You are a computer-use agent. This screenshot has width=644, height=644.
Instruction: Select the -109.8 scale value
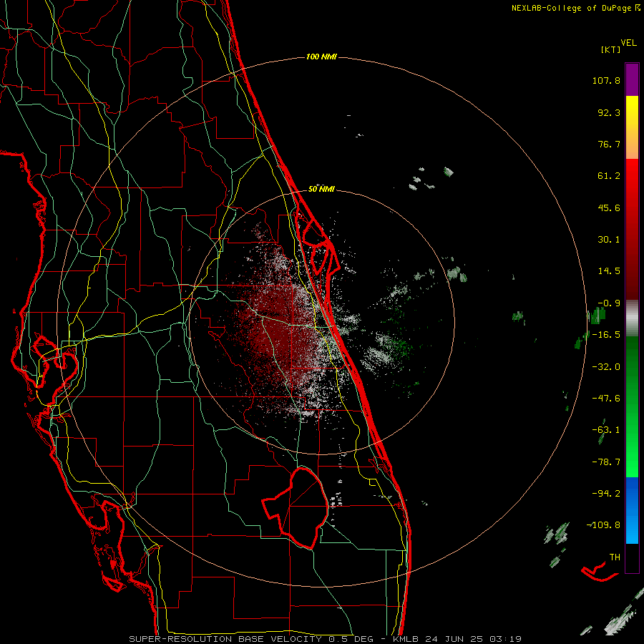604,525
